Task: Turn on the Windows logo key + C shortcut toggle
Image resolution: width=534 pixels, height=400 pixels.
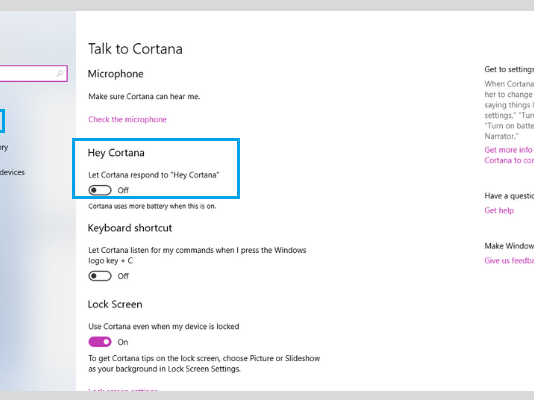Action: click(100, 276)
